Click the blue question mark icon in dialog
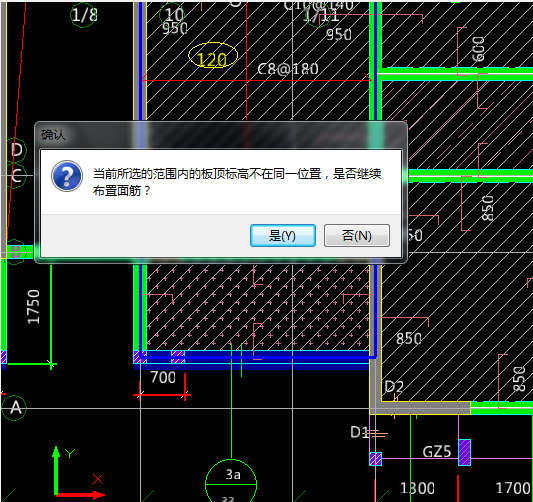 tap(67, 176)
